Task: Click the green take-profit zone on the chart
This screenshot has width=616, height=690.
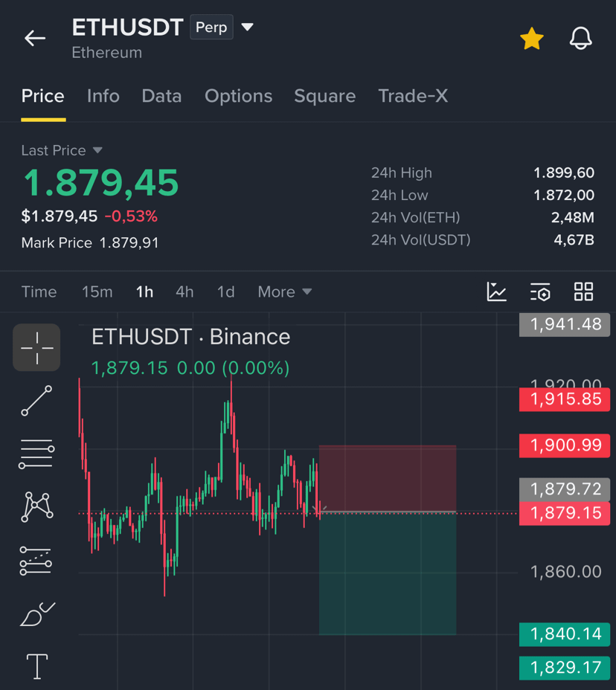Action: point(388,573)
